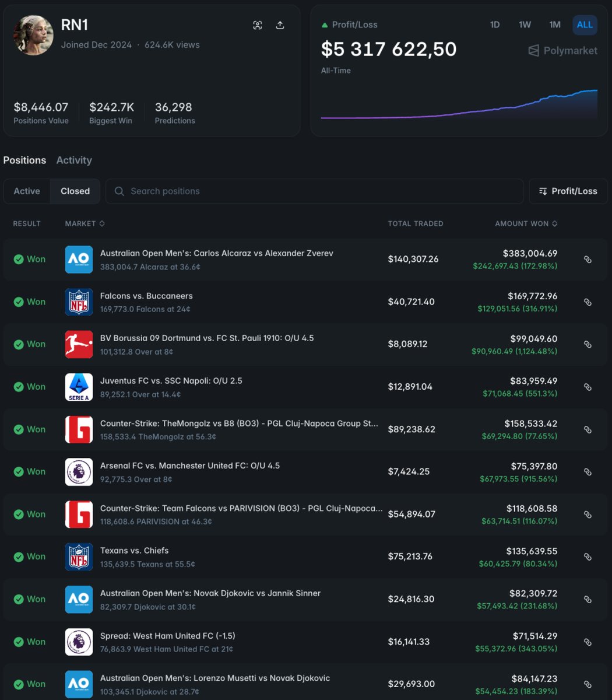Copy link for Arsenal vs. Manchester United position
Screen dimensions: 612x700
pyautogui.click(x=588, y=472)
